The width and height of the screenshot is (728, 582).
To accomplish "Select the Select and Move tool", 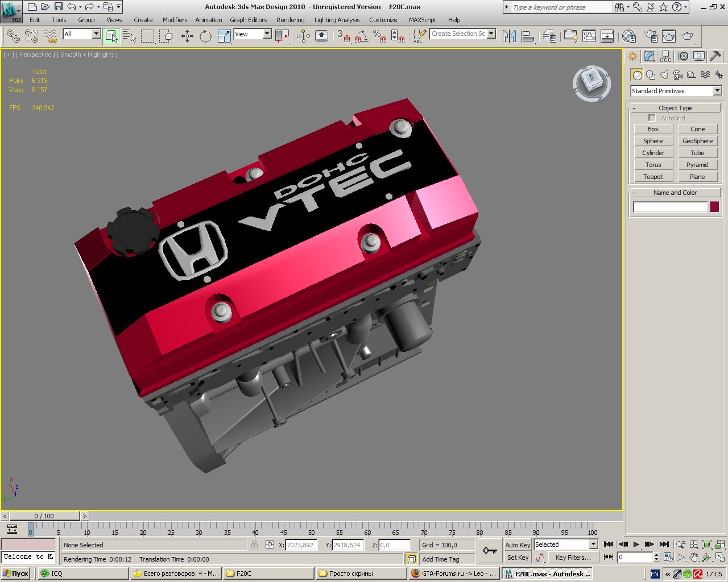I will pyautogui.click(x=187, y=36).
